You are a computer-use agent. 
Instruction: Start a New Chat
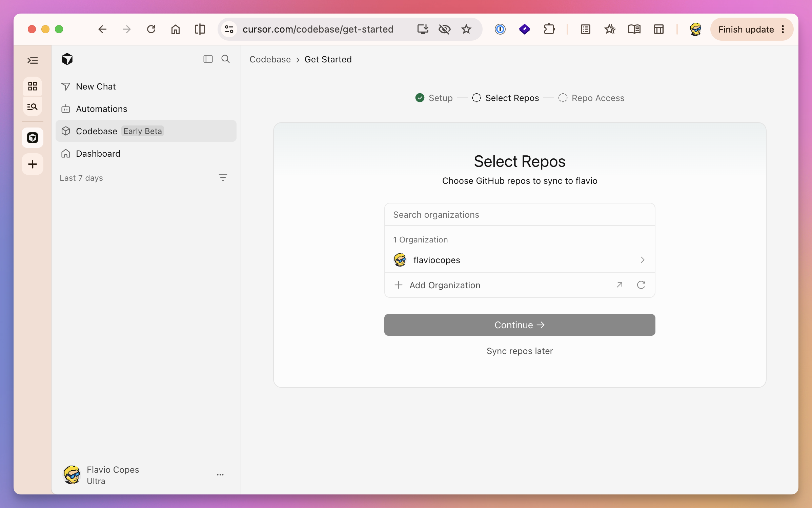tap(146, 86)
